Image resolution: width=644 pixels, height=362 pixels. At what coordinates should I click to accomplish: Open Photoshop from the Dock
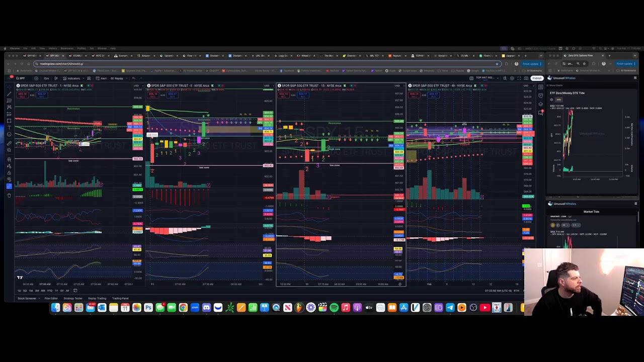point(148,308)
